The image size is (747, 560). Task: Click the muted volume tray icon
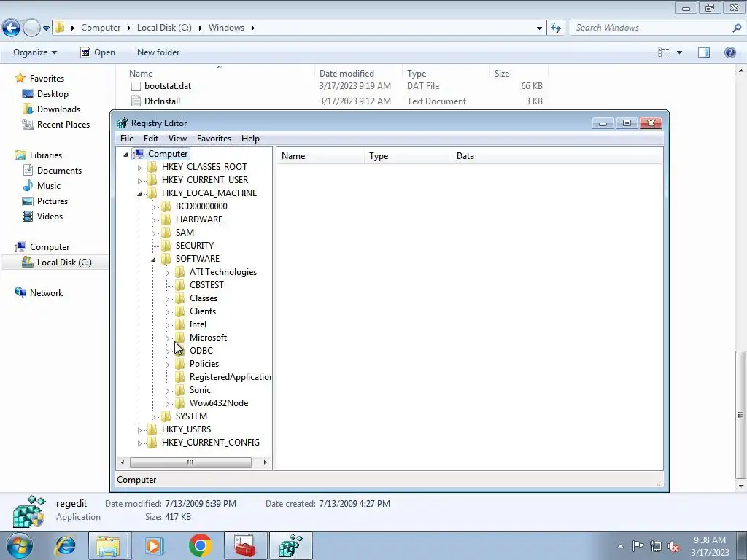[x=673, y=546]
